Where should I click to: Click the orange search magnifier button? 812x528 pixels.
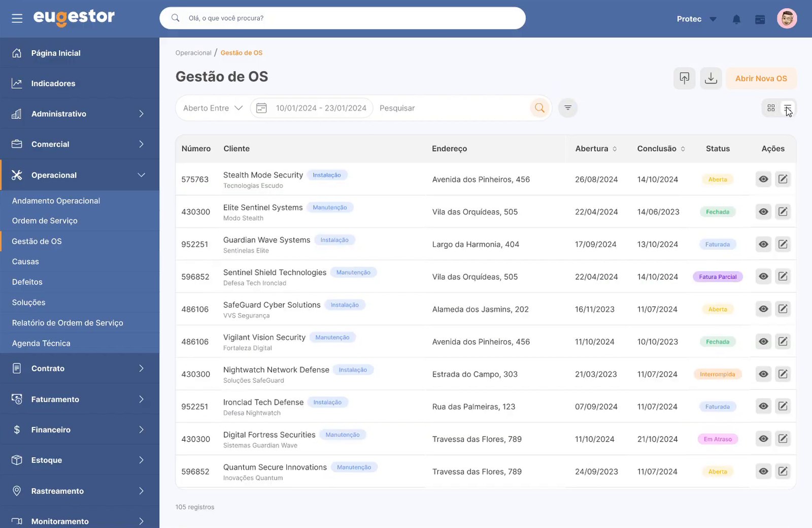click(539, 108)
